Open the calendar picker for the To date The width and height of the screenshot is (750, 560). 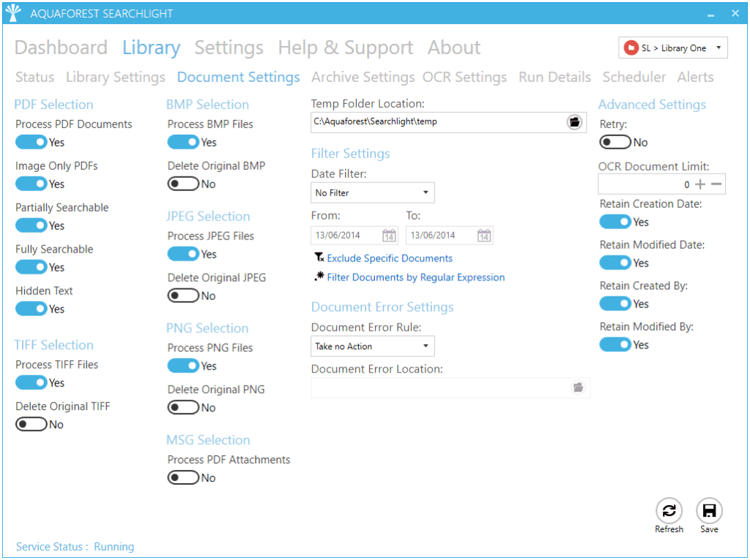(485, 235)
